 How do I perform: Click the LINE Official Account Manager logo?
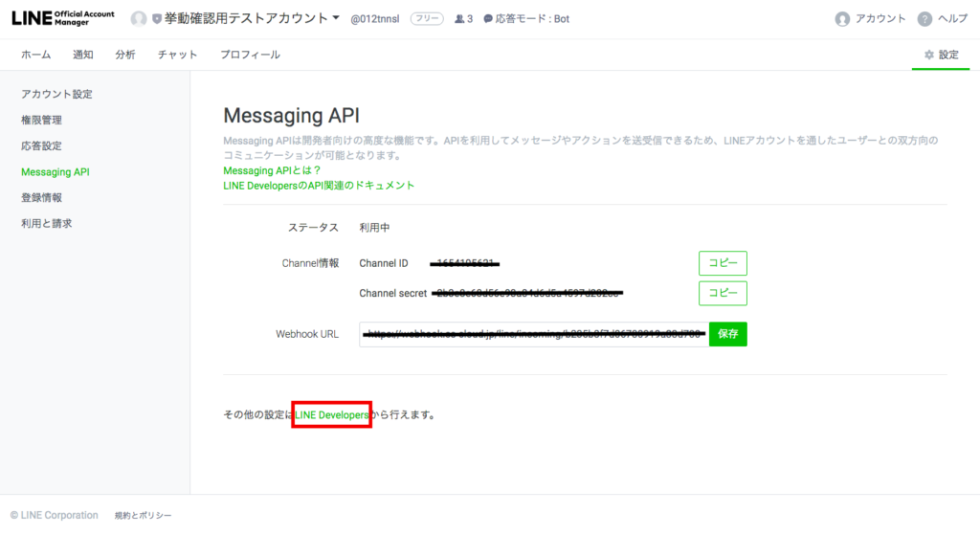pyautogui.click(x=63, y=18)
